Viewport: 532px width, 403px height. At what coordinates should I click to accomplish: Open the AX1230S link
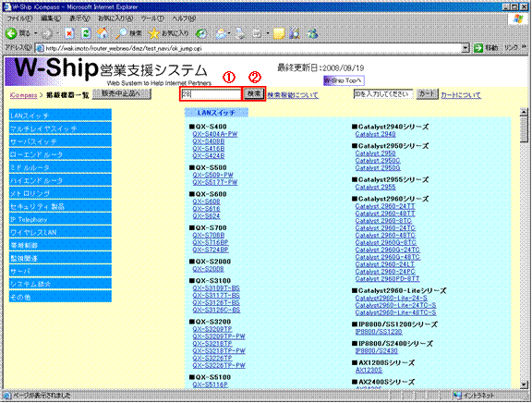click(369, 370)
